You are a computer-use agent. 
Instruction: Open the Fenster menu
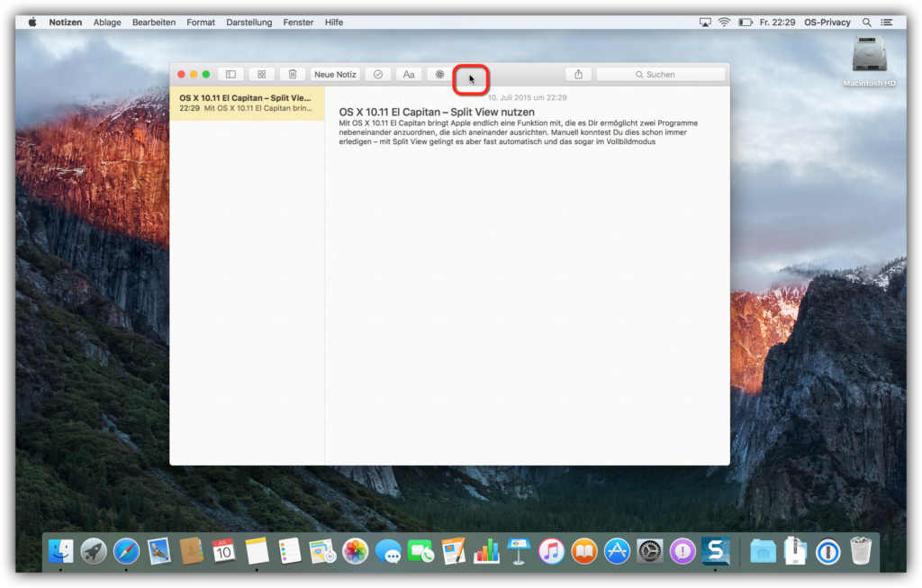pyautogui.click(x=298, y=23)
